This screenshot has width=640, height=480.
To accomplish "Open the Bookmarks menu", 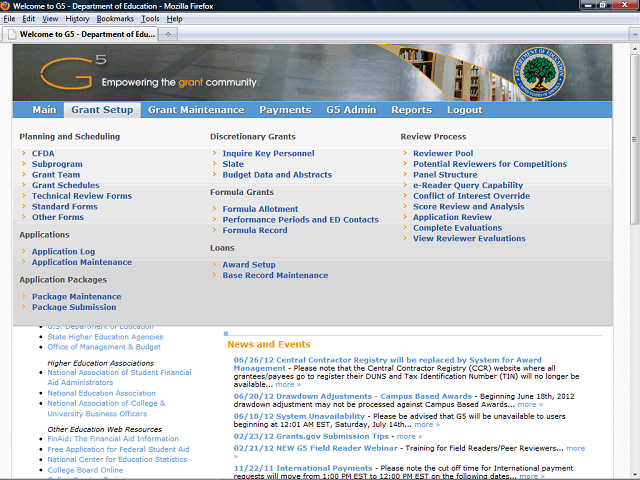I will (115, 19).
